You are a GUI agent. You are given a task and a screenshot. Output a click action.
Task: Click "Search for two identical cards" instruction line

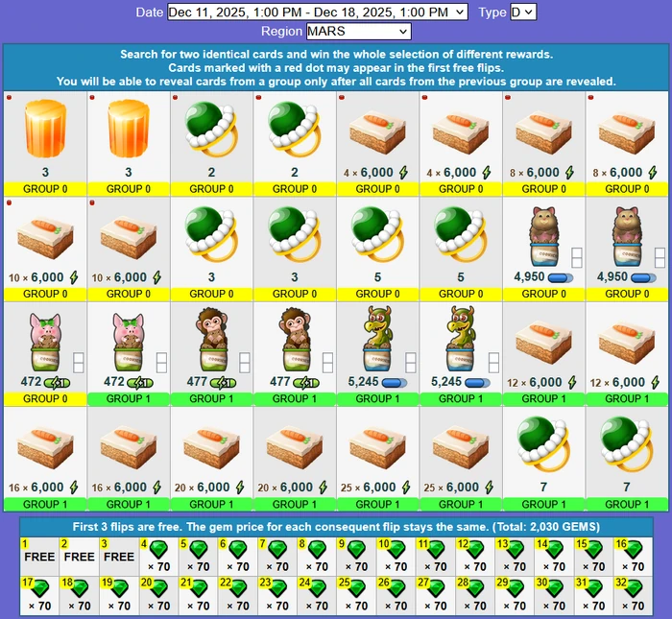click(336, 55)
